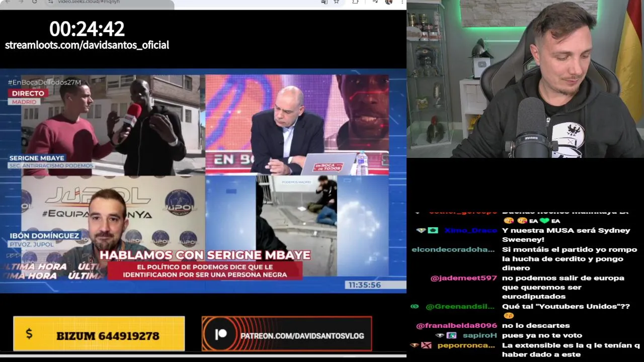Select the Ximo_Draco username in chat
The height and width of the screenshot is (362, 644).
(470, 230)
